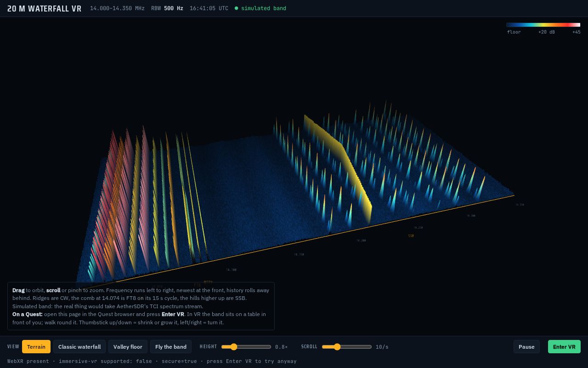Click the WebXR status line at the bottom
The height and width of the screenshot is (368, 588).
(152, 361)
